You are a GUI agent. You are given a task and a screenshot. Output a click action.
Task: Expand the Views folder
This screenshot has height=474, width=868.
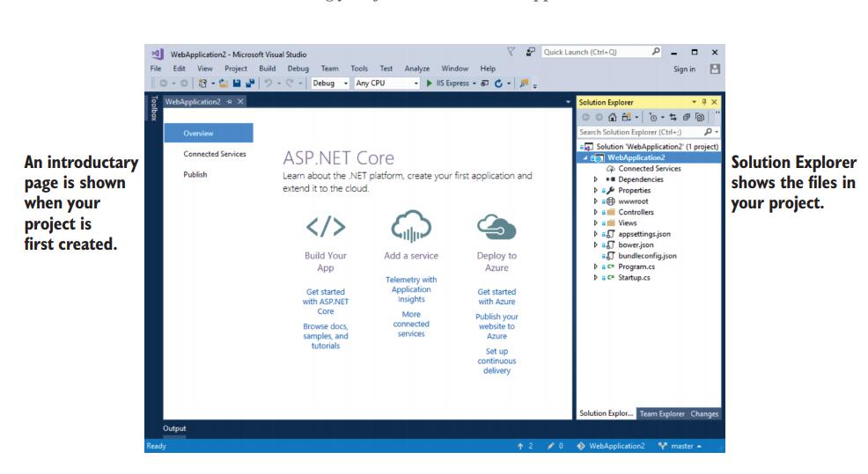click(x=596, y=222)
